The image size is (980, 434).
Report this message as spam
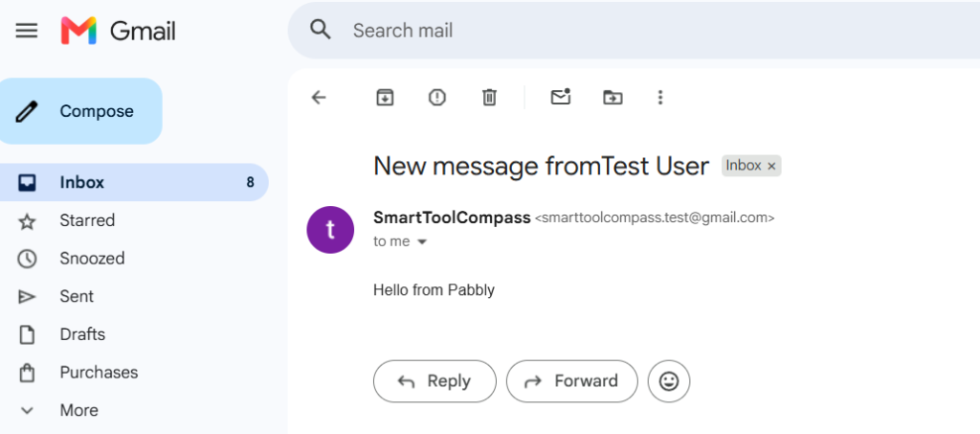click(436, 97)
